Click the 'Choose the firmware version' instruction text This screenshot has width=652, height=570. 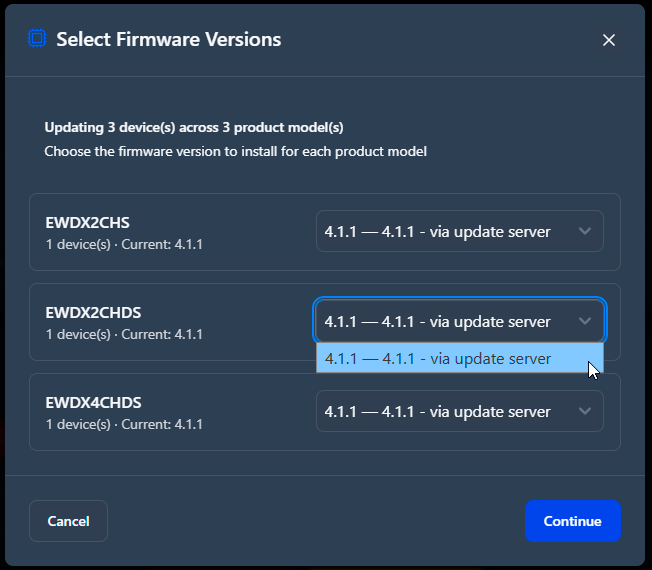(236, 151)
